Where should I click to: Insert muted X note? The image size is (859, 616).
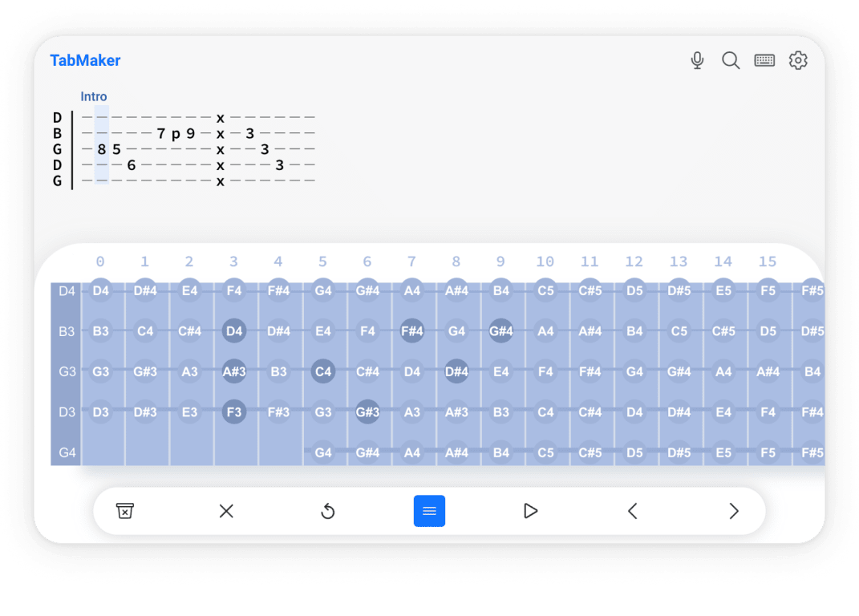click(226, 511)
